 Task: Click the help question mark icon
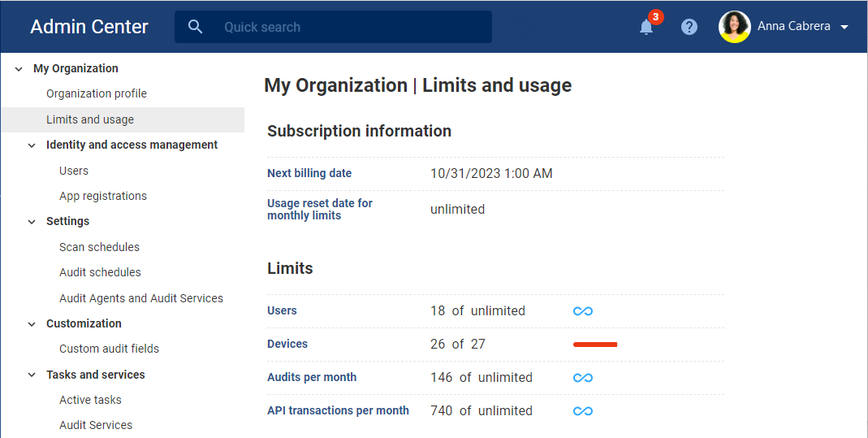pos(689,27)
